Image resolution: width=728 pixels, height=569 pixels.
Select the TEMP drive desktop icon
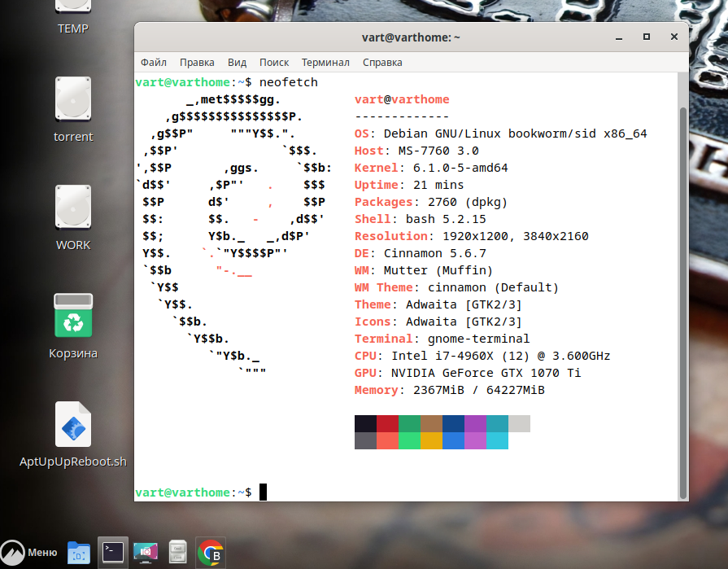[x=73, y=17]
